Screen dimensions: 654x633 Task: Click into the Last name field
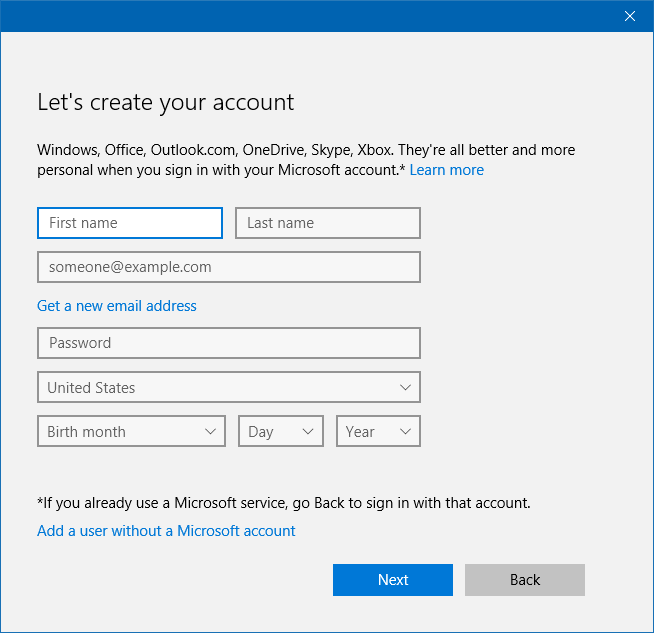[x=327, y=223]
